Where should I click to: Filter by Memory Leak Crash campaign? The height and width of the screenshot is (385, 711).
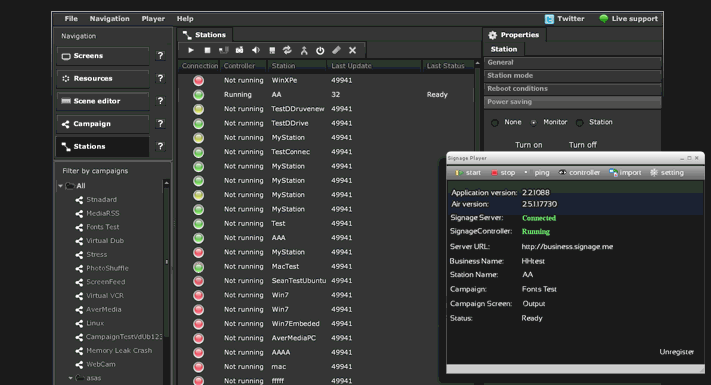tap(119, 351)
